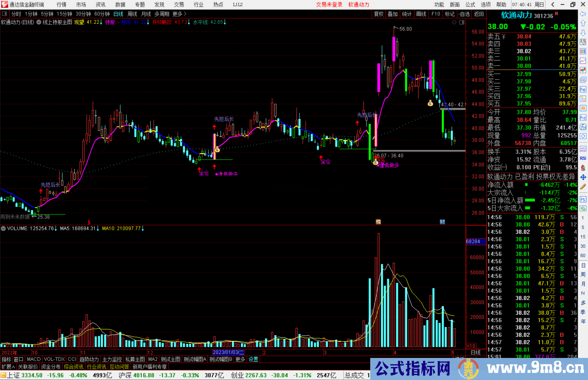Expand the 扩展 panel at bottom
Screen dimensions: 588x380
8,367
